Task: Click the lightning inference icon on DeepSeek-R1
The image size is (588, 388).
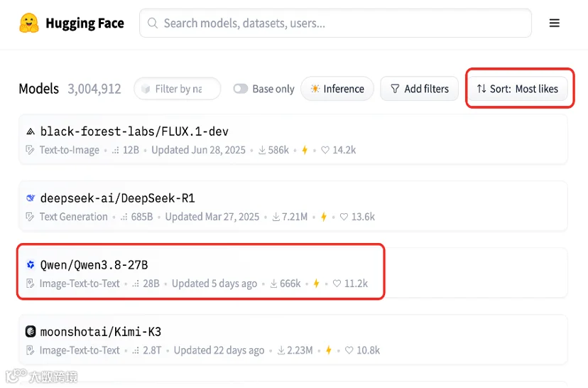Action: click(x=324, y=217)
